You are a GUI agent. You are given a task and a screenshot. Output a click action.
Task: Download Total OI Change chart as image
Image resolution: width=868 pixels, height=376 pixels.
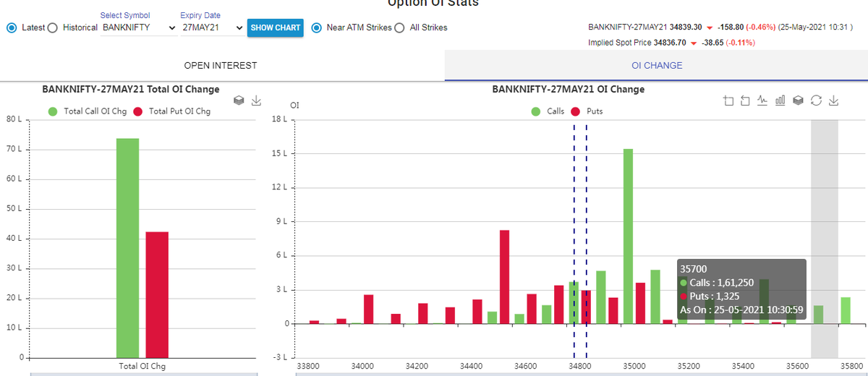(x=256, y=101)
